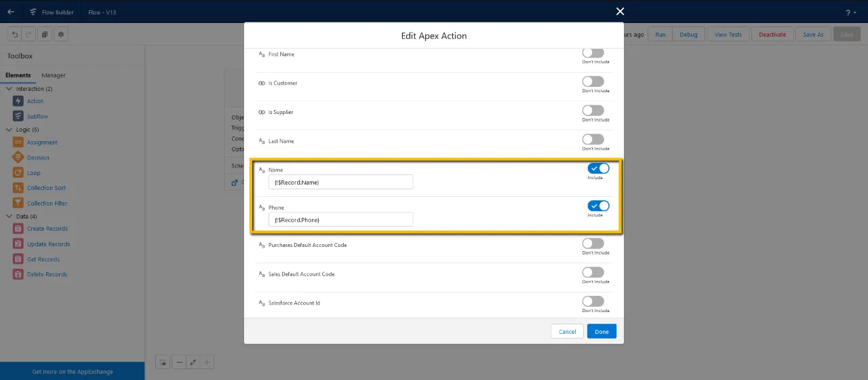This screenshot has width=868, height=380.
Task: Select the Action element icon
Action: point(18,101)
